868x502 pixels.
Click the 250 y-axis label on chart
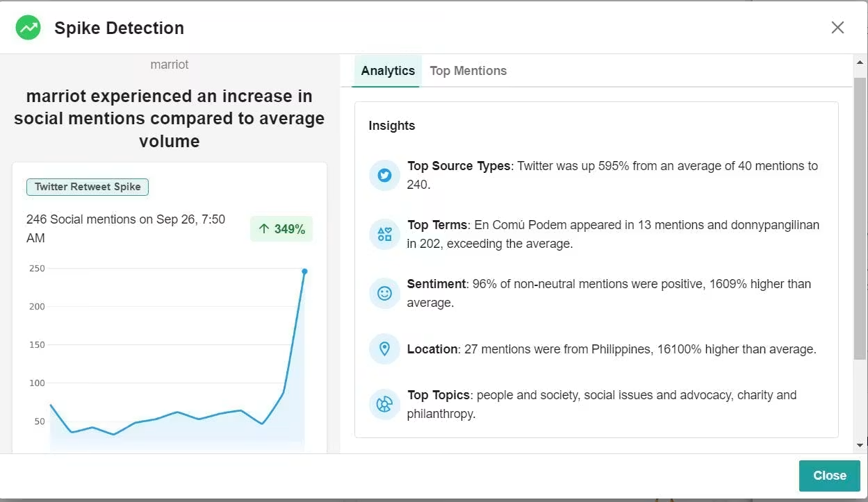(37, 269)
